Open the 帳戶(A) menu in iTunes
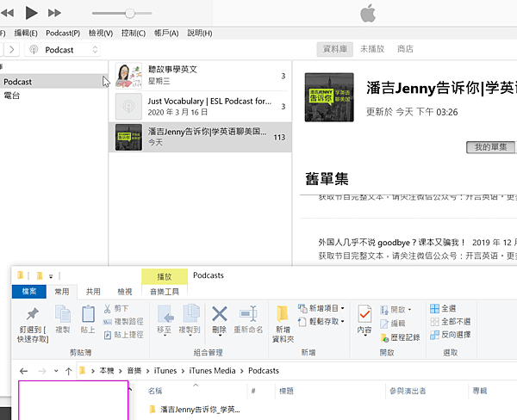 [x=166, y=33]
